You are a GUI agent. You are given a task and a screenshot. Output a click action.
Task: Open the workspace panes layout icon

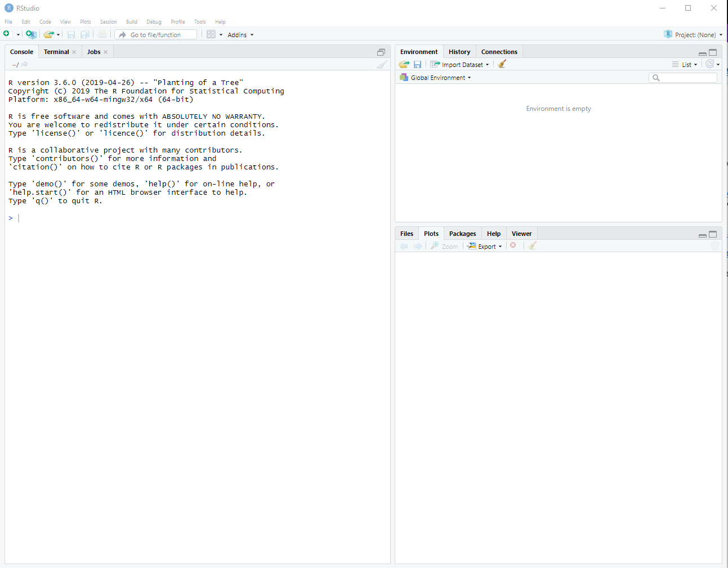click(211, 34)
